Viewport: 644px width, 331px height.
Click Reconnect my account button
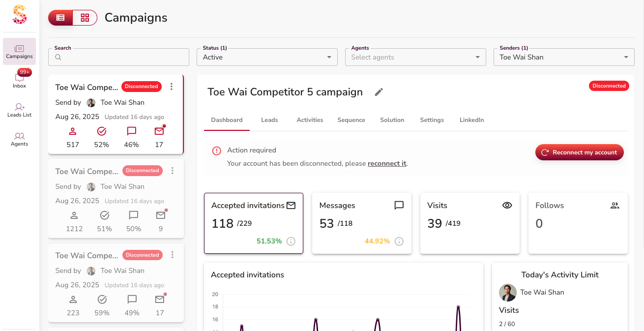click(579, 152)
